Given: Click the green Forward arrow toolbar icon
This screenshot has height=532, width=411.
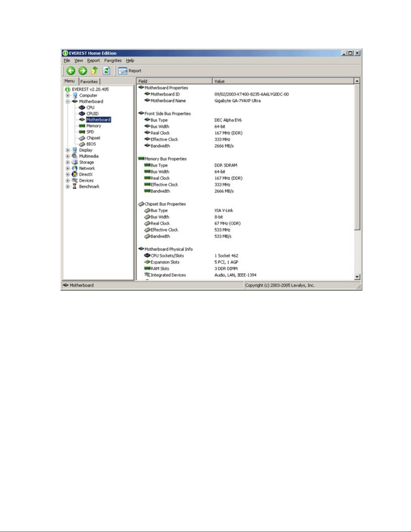Looking at the screenshot, I should pyautogui.click(x=83, y=70).
